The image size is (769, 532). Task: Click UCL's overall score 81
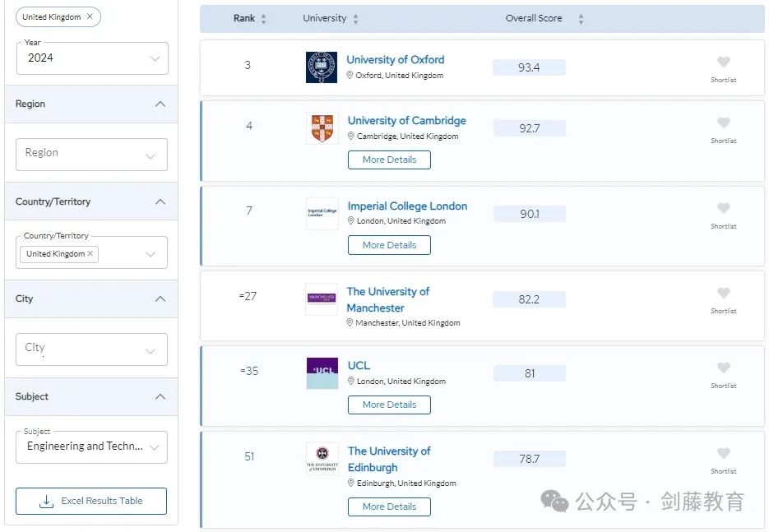(530, 373)
